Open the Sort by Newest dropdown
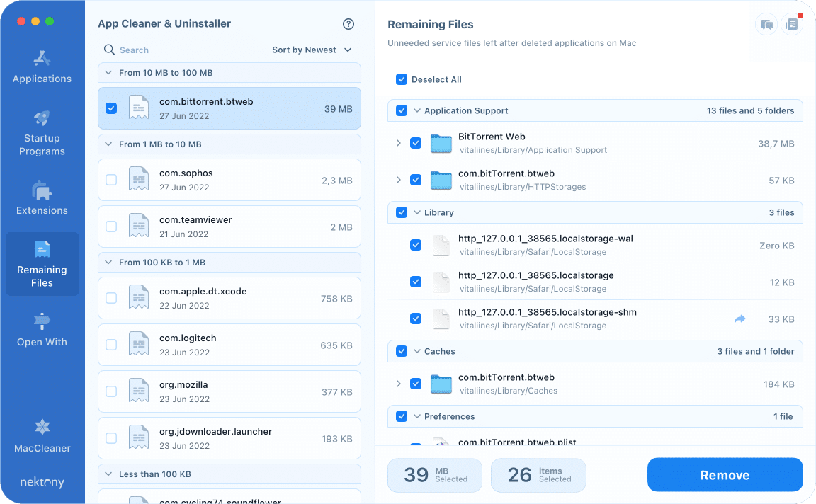The height and width of the screenshot is (504, 816). 310,50
